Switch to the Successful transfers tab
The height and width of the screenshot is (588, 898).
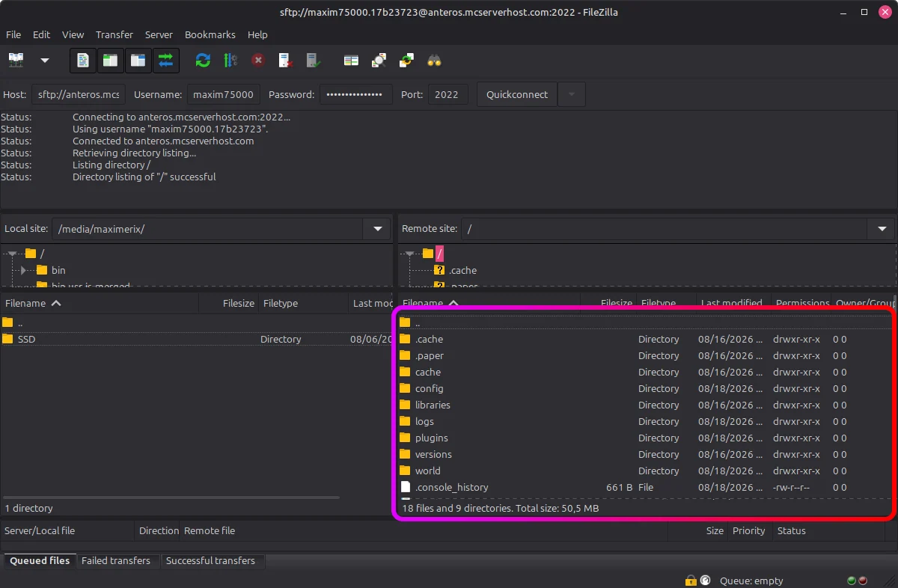click(x=210, y=560)
